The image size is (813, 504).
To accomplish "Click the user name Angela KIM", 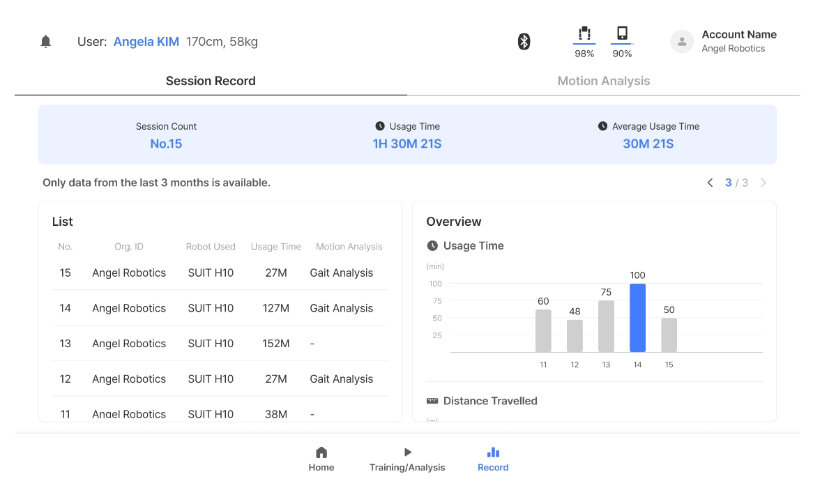I will point(146,42).
